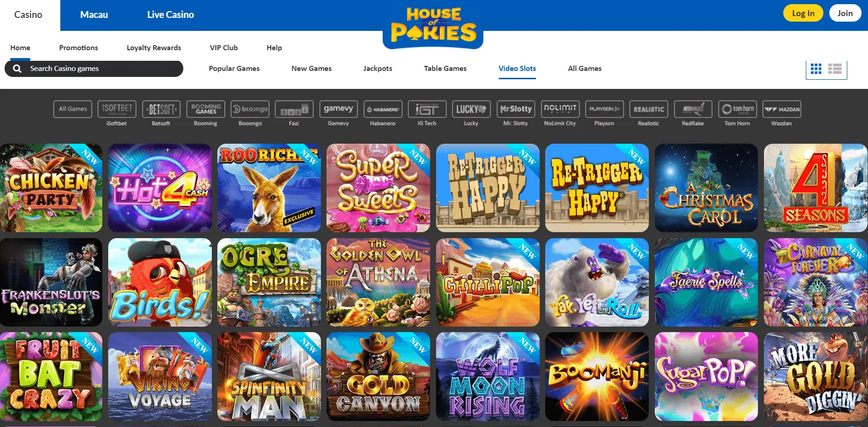This screenshot has height=427, width=868.
Task: Filter games by Betsoft provider logo
Action: click(161, 109)
